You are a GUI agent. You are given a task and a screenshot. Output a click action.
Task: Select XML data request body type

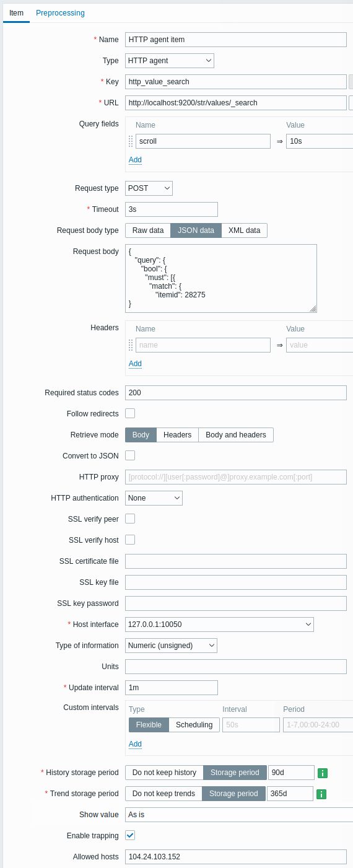[x=245, y=230]
